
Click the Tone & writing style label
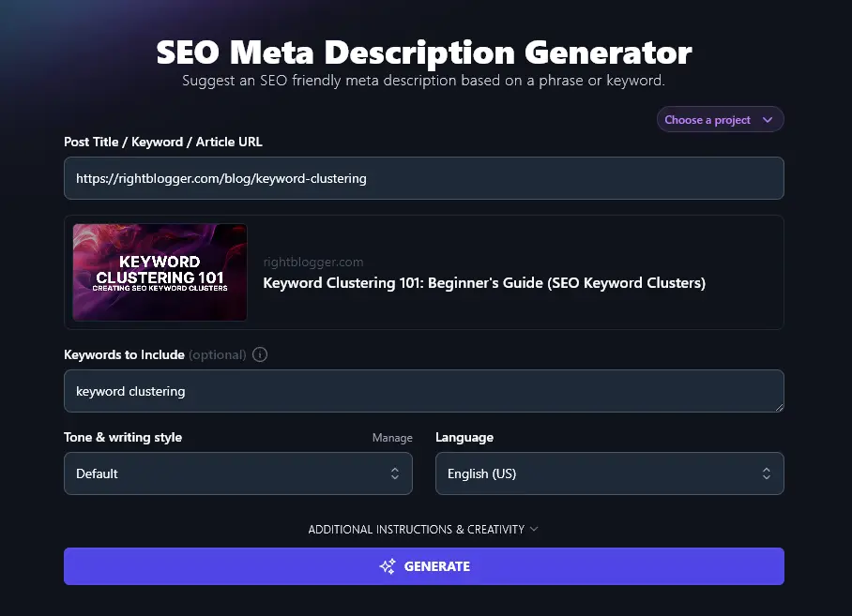coord(123,438)
